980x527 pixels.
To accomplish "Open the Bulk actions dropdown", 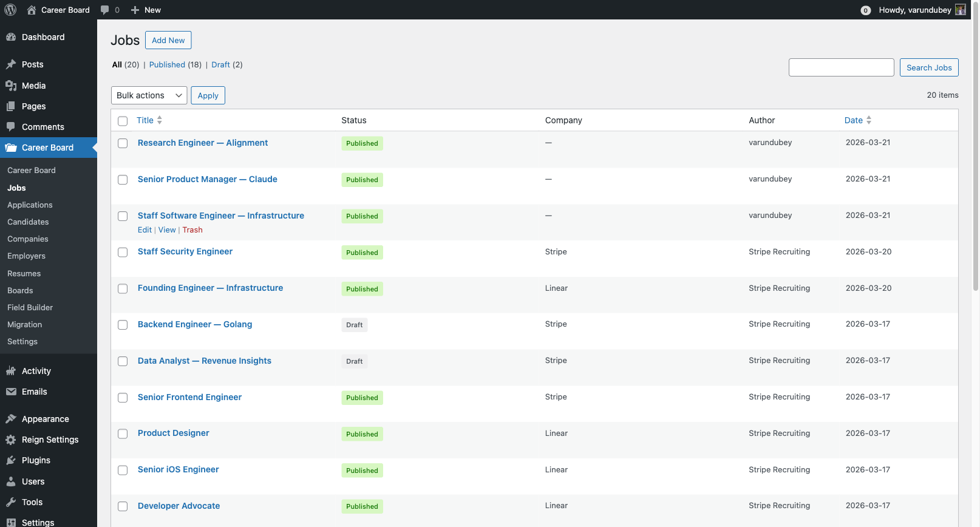I will (x=149, y=95).
